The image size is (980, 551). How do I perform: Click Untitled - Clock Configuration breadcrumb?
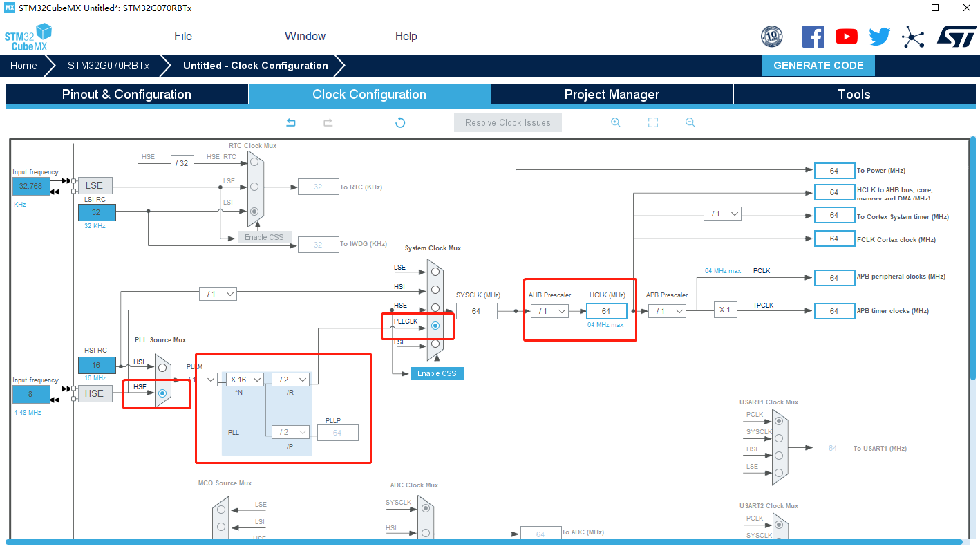(256, 66)
